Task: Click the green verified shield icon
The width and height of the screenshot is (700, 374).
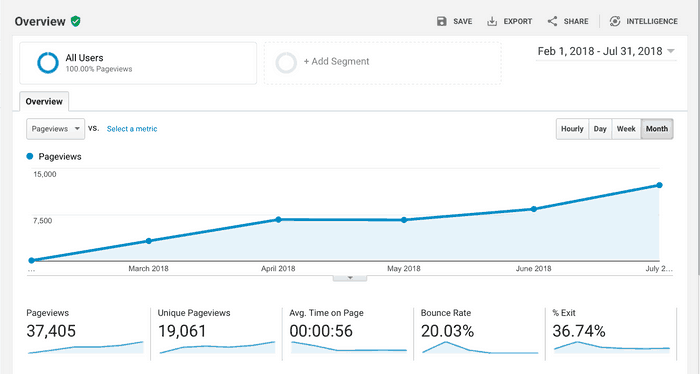Action: point(75,21)
